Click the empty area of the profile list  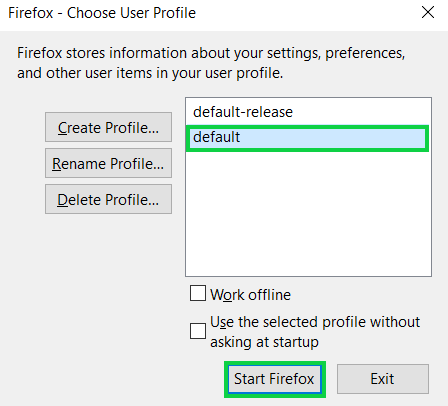(x=308, y=213)
